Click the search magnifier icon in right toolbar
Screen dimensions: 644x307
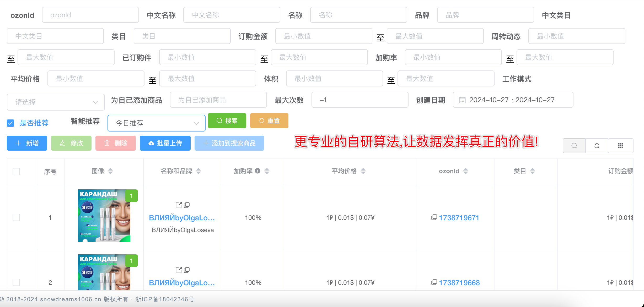coord(574,146)
